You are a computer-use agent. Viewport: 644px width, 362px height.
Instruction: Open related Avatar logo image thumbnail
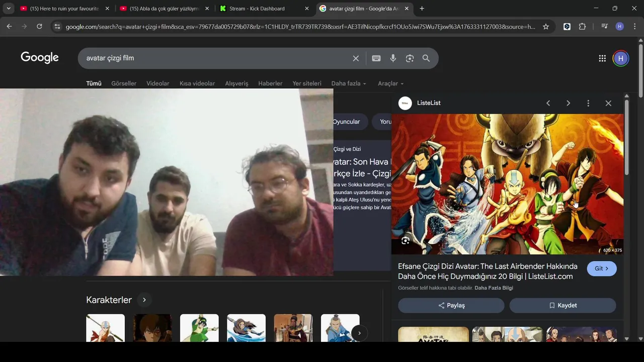[x=433, y=334]
